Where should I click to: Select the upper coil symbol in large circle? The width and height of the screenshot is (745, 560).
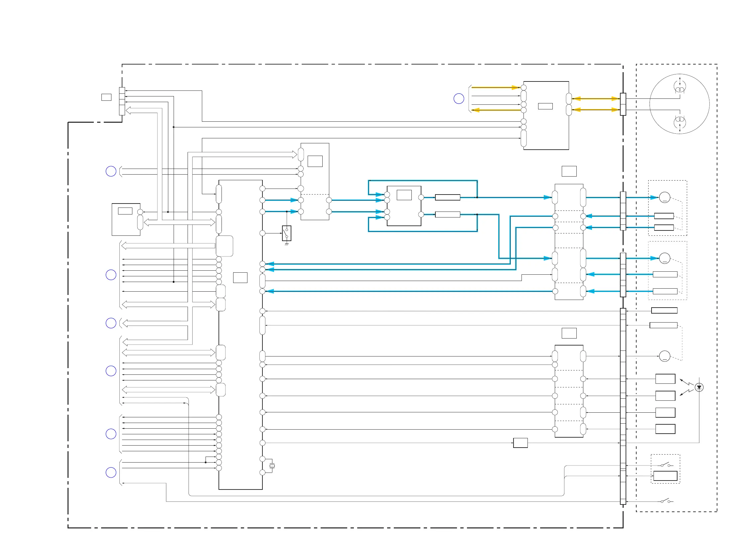[x=680, y=87]
